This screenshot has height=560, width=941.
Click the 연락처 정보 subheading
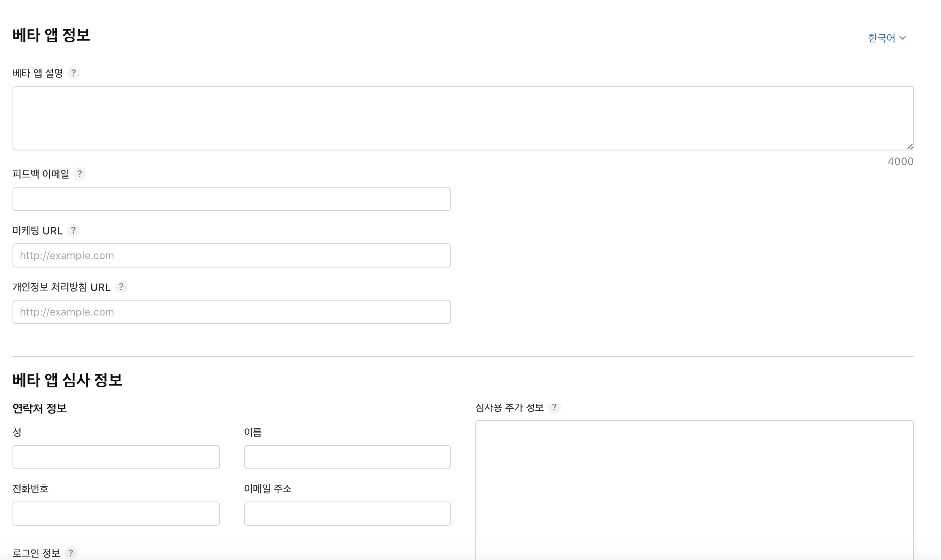[40, 408]
